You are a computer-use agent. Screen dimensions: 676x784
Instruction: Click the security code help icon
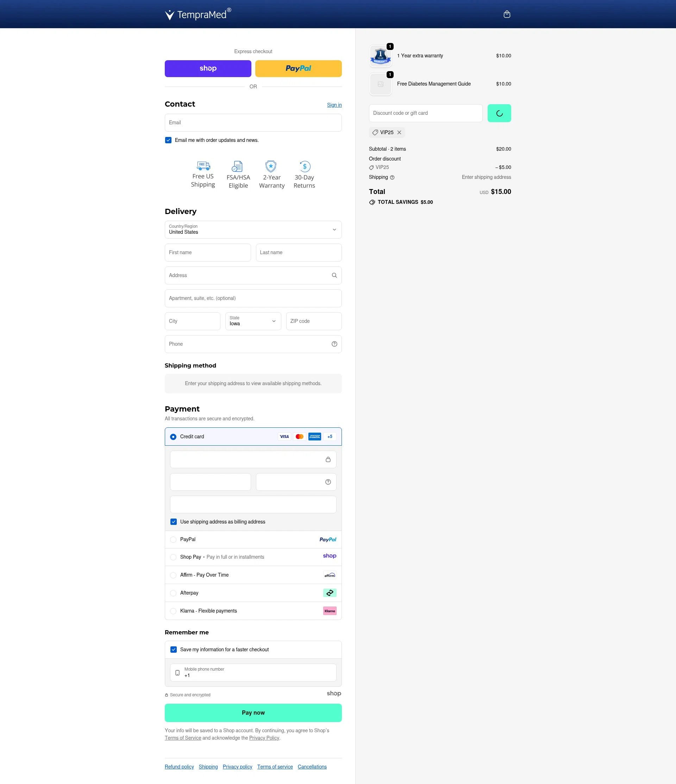[x=327, y=482]
